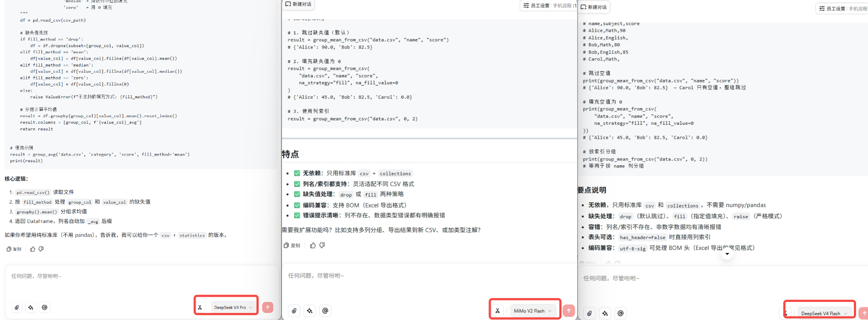The image size is (868, 320).
Task: Click the @ mention icon in MiMo V2 Flash panel
Action: (325, 311)
